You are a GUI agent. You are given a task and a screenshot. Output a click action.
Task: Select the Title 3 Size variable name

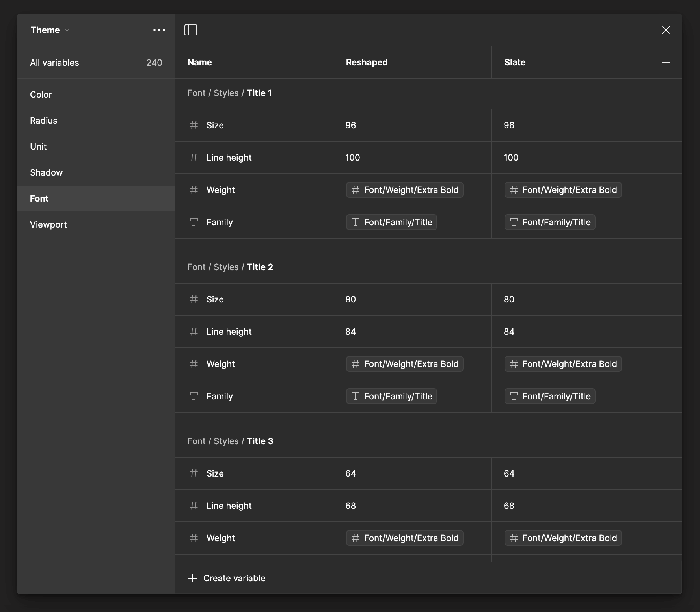[215, 473]
